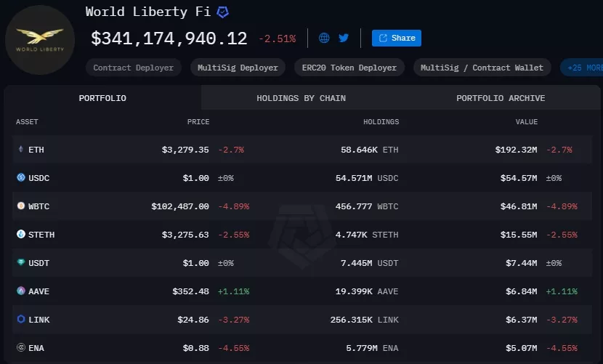The width and height of the screenshot is (603, 364).
Task: Click the Share button
Action: tap(397, 38)
